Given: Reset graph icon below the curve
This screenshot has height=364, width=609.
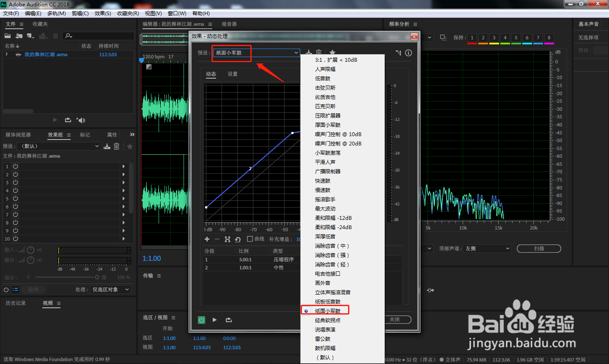Looking at the screenshot, I should (x=238, y=239).
